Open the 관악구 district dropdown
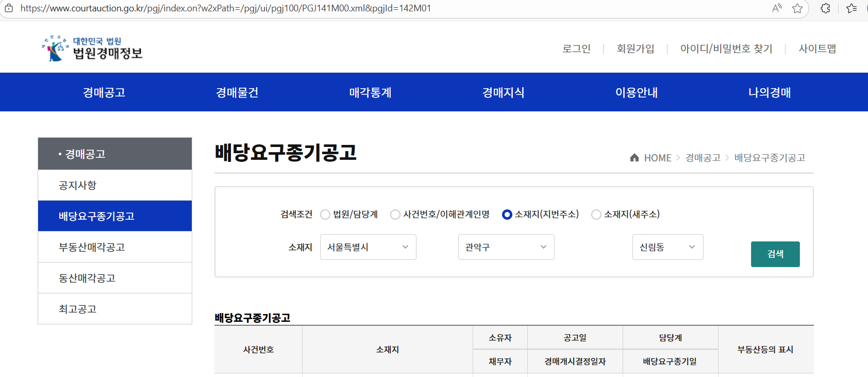Screen dimensions: 868x377 pos(506,247)
